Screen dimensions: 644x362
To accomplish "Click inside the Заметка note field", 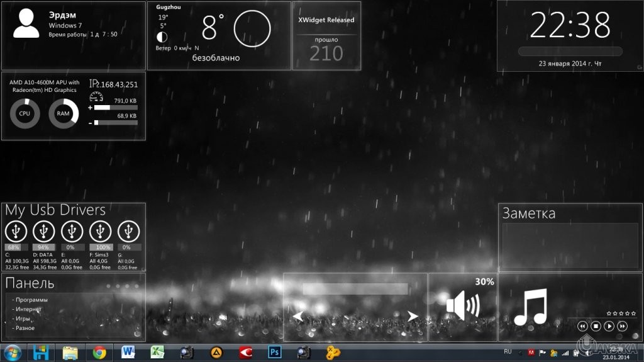I will 570,246.
